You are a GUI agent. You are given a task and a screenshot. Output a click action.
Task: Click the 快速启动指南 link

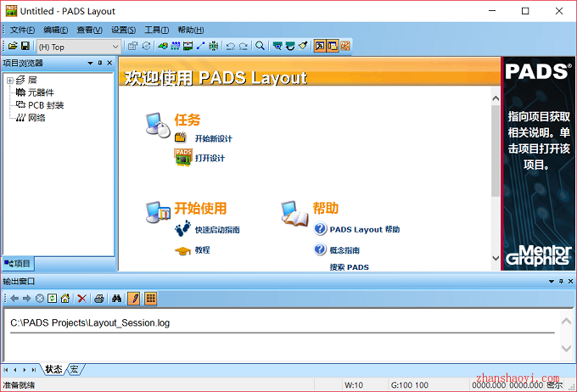point(217,230)
